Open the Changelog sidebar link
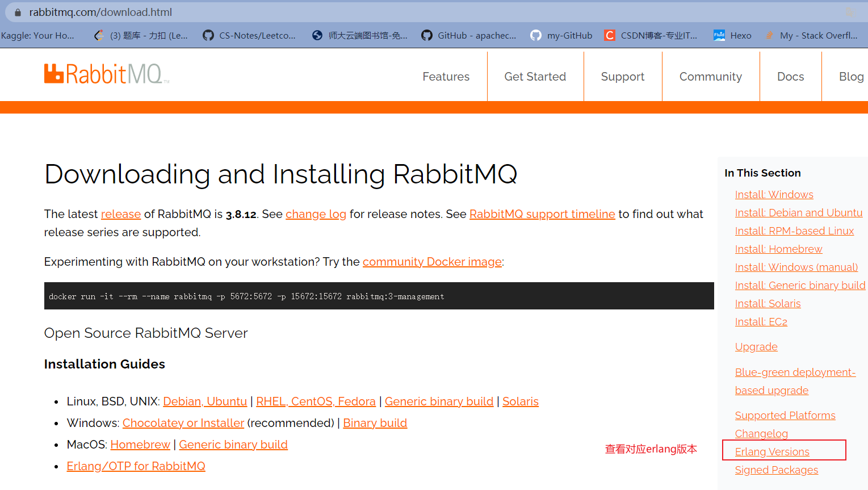868x490 pixels. pyautogui.click(x=761, y=434)
